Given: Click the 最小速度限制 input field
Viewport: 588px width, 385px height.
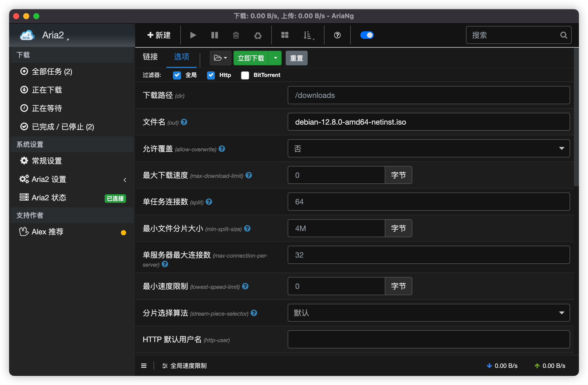Looking at the screenshot, I should tap(336, 286).
